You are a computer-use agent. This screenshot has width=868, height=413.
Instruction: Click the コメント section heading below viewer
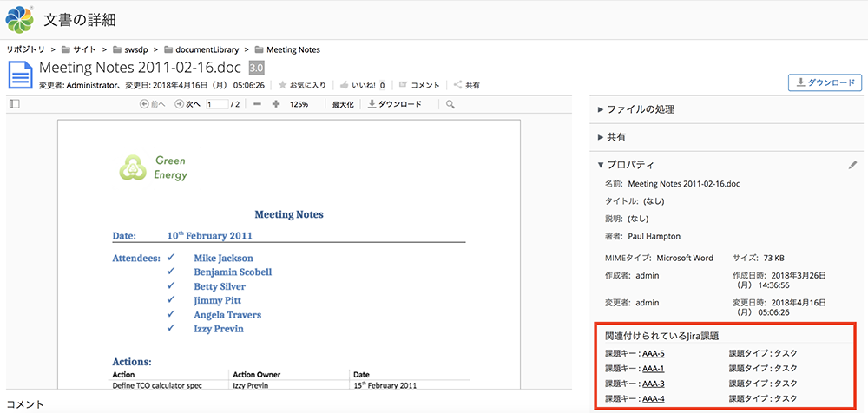click(x=25, y=404)
